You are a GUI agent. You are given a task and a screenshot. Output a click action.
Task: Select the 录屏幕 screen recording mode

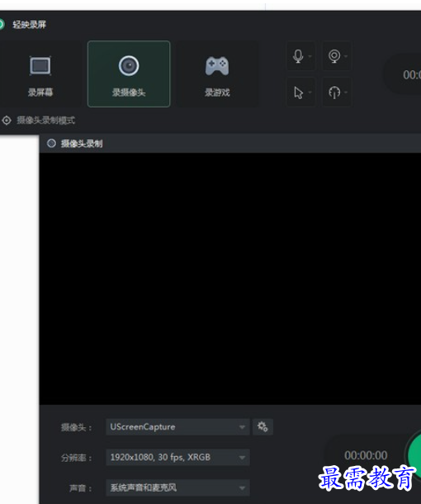pyautogui.click(x=40, y=74)
